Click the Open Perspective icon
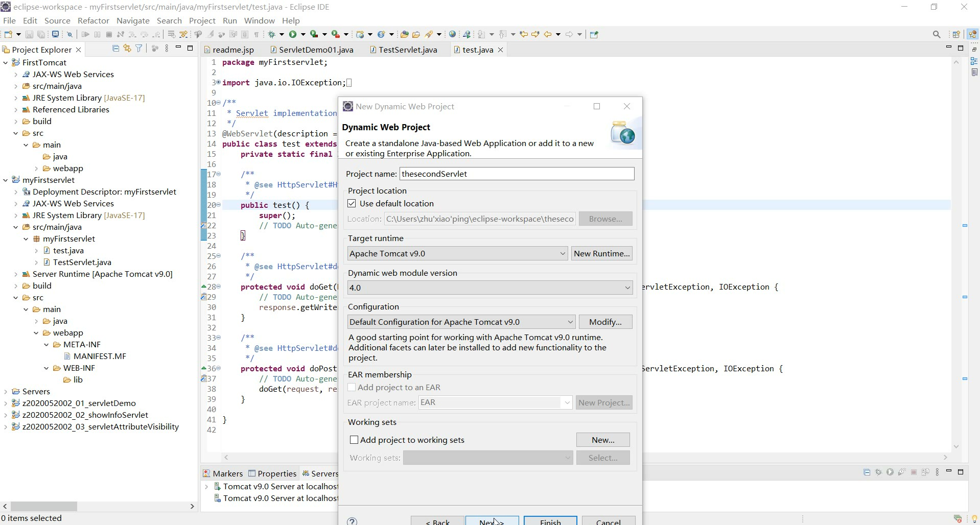 tap(956, 34)
